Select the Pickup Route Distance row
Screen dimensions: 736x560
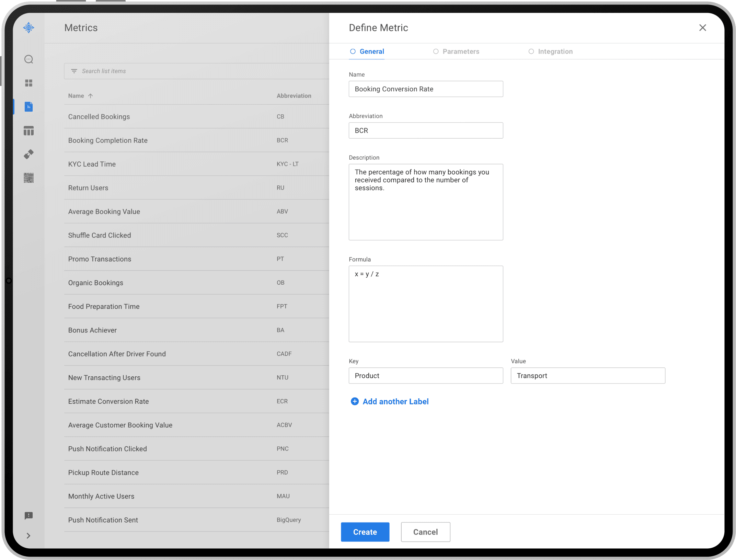point(196,472)
